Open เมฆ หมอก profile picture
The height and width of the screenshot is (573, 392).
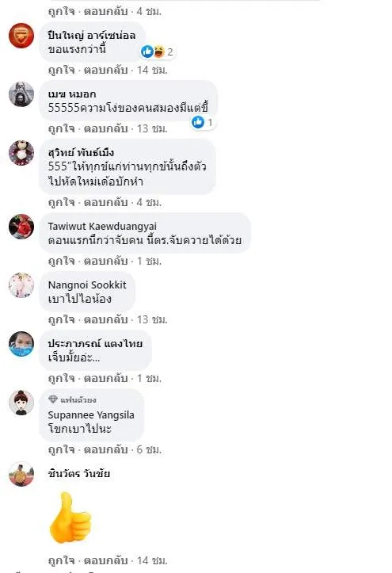21,94
